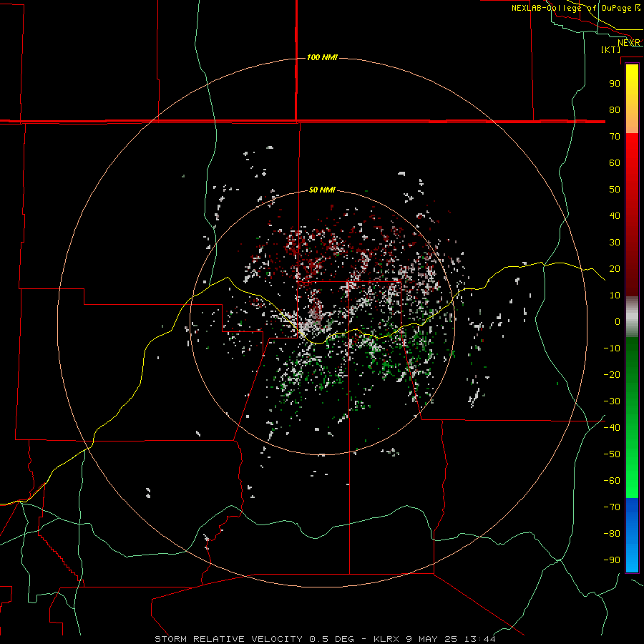Viewport: 644px width, 644px height.
Task: Select the -30 value on the velocity scale
Action: pyautogui.click(x=612, y=401)
